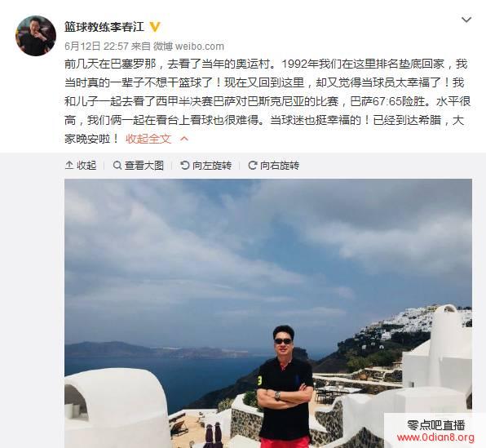Viewport: 486px width, 448px height.
Task: Click the caret beside 收起全文
Action: (184, 139)
